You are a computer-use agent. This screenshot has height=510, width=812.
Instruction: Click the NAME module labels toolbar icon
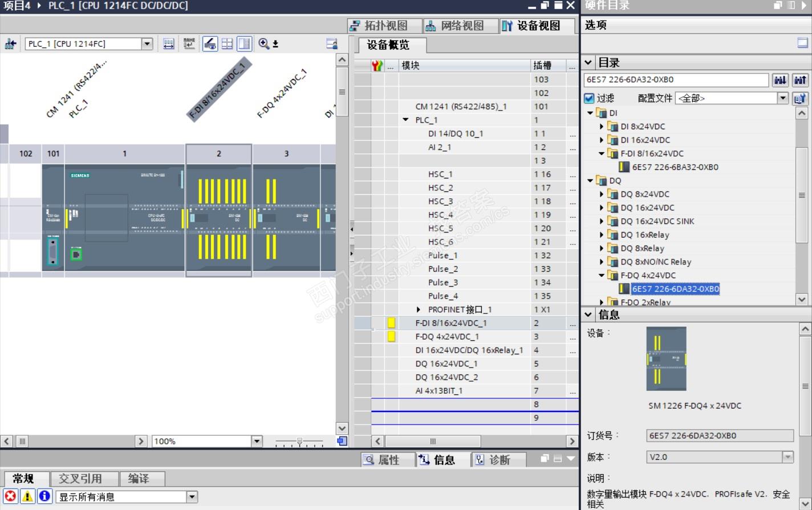point(189,44)
